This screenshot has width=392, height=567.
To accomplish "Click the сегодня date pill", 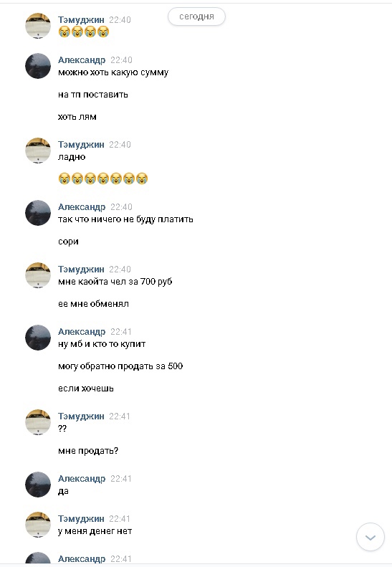I will pos(197,16).
